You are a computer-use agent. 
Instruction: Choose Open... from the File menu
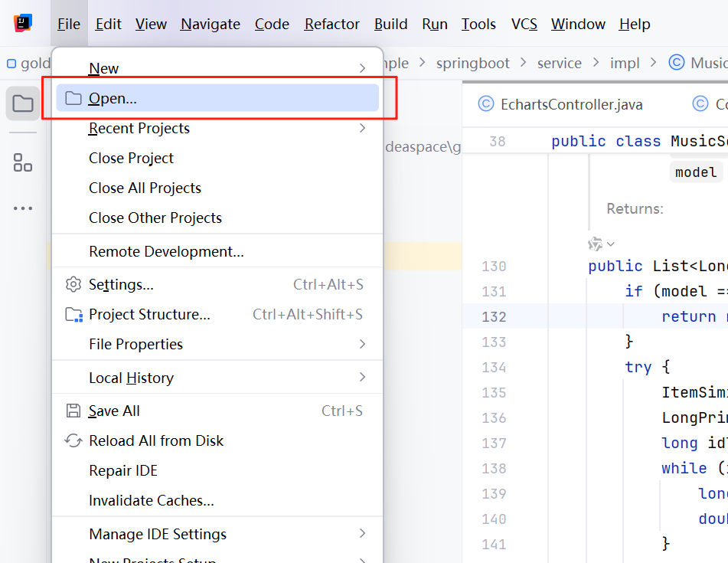point(113,98)
